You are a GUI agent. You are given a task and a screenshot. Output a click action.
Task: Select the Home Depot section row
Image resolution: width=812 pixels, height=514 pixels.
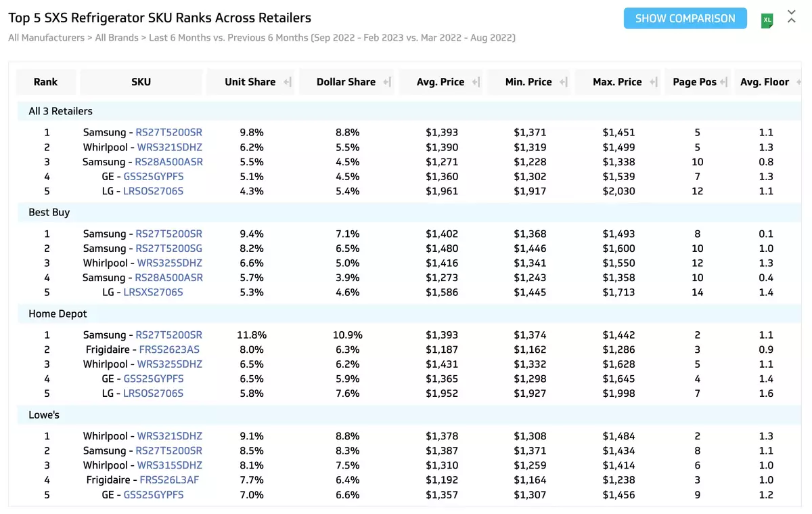408,314
